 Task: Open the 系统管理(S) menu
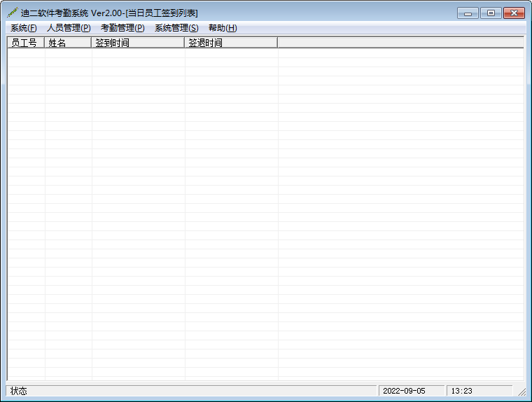176,28
